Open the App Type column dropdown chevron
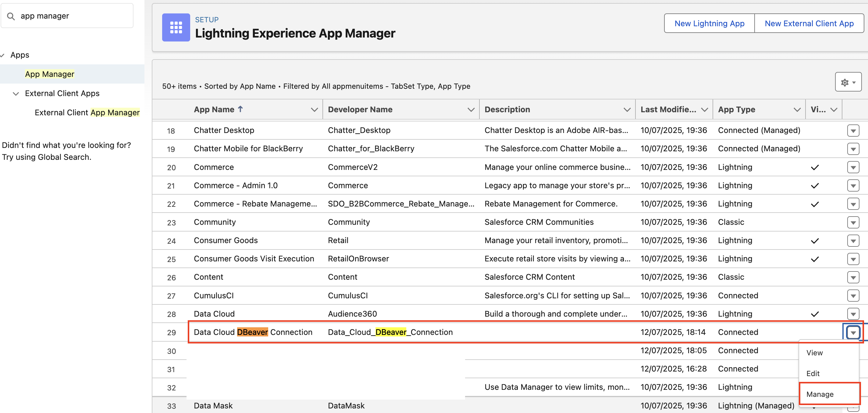The width and height of the screenshot is (868, 413). [797, 110]
